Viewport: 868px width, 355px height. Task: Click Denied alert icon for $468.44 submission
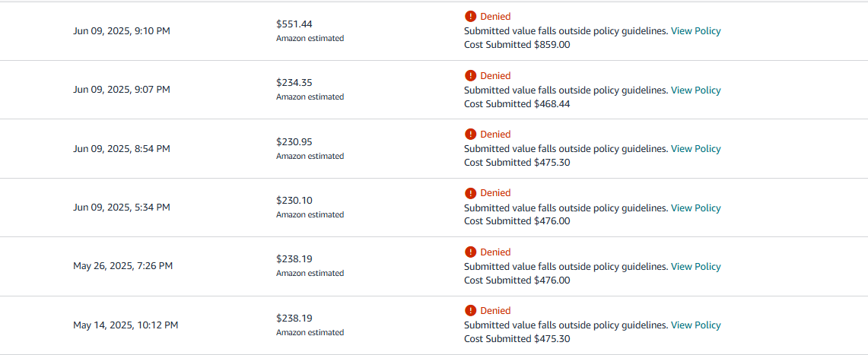[471, 75]
